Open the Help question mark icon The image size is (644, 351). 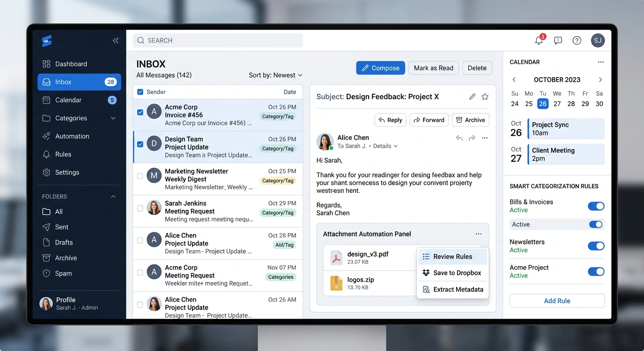click(x=577, y=40)
